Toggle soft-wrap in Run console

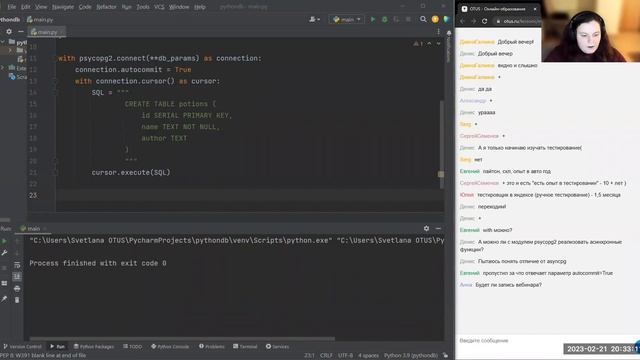tap(17, 265)
